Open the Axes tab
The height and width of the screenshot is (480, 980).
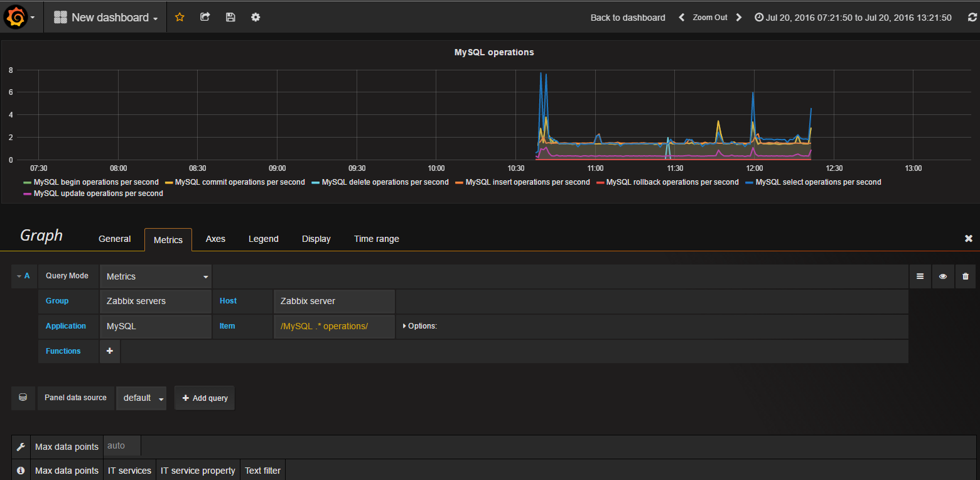[215, 239]
